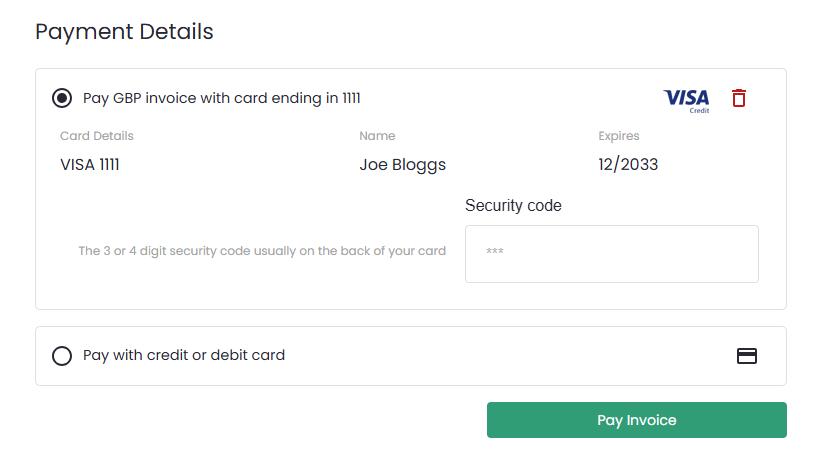836x472 pixels.
Task: Click the Security code field label
Action: pos(513,206)
